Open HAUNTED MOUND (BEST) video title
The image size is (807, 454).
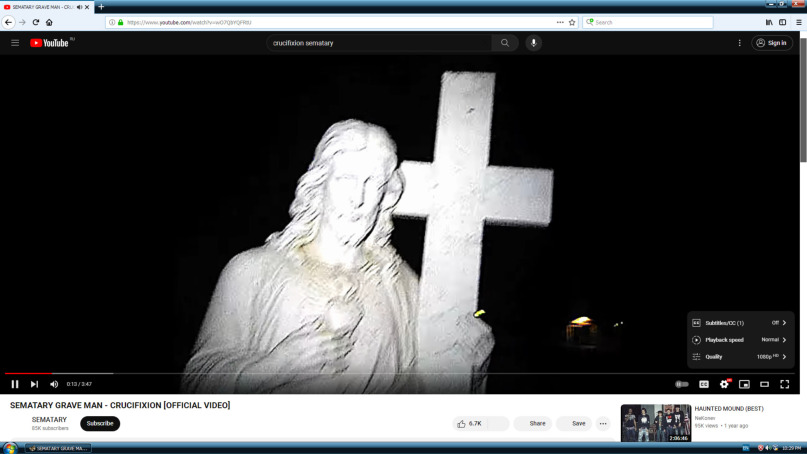click(x=729, y=409)
